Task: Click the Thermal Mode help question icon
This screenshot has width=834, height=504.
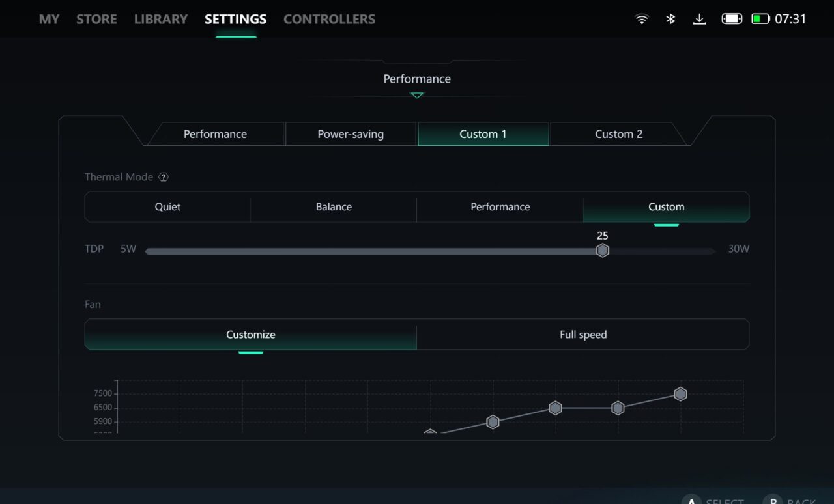Action: [x=164, y=177]
